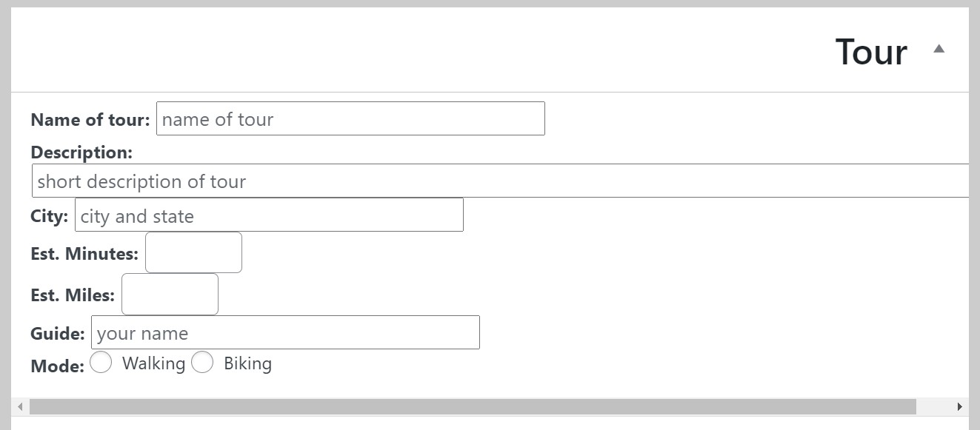This screenshot has width=980, height=430.
Task: Click the Est. Minutes number box
Action: coord(193,252)
